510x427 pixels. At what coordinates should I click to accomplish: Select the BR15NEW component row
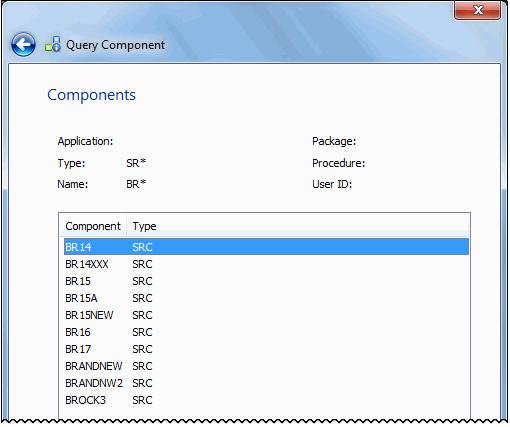[266, 315]
